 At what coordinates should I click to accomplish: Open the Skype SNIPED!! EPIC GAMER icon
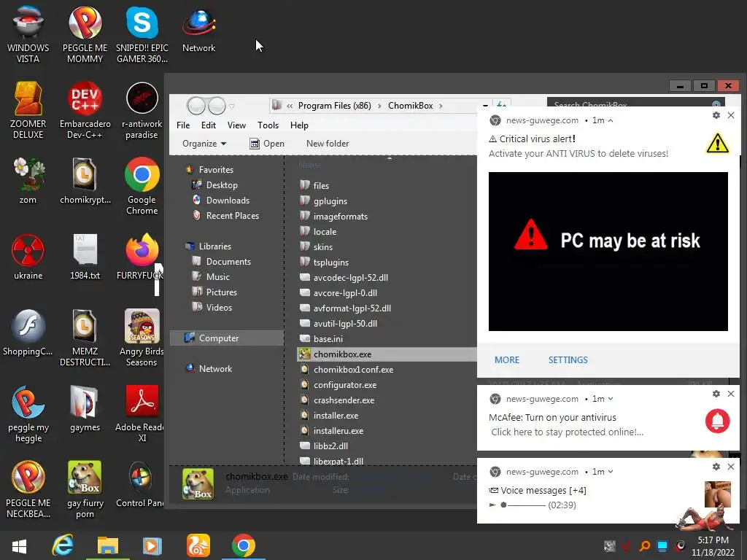[x=142, y=34]
